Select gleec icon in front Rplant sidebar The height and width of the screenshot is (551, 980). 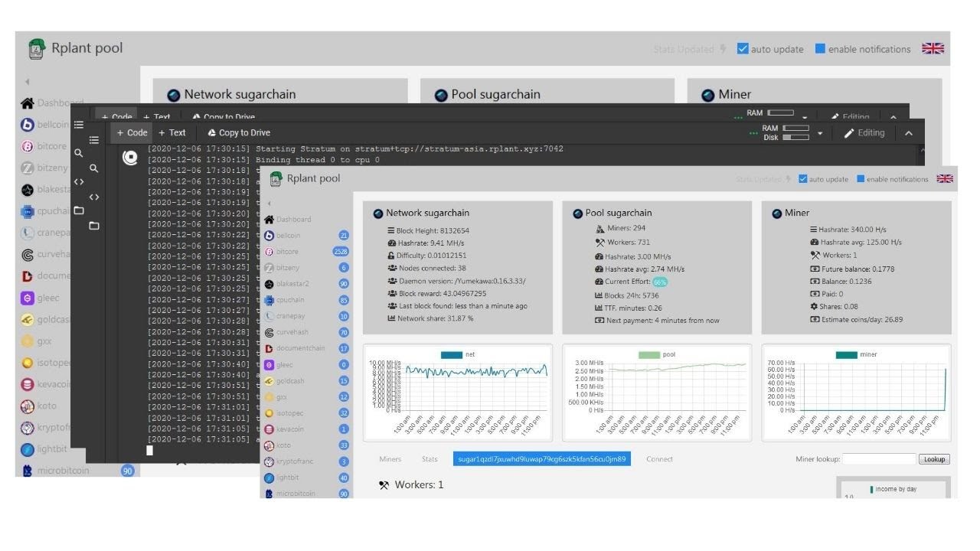(x=269, y=365)
